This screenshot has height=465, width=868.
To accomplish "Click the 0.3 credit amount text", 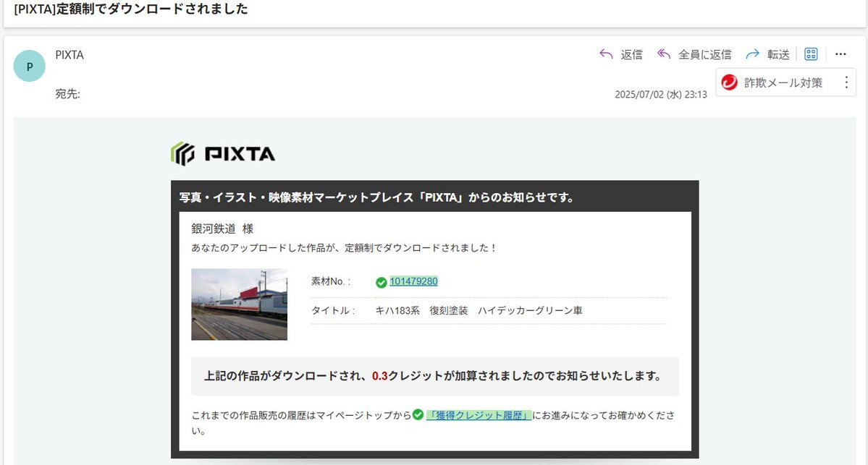I will 380,376.
